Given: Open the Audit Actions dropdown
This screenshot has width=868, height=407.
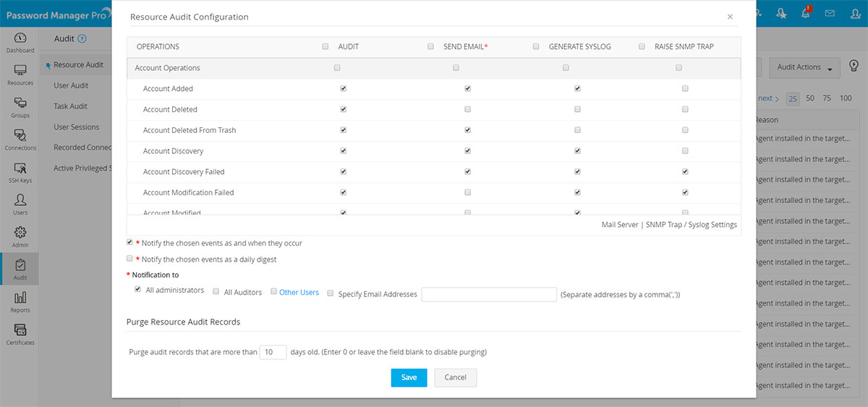Looking at the screenshot, I should point(804,67).
